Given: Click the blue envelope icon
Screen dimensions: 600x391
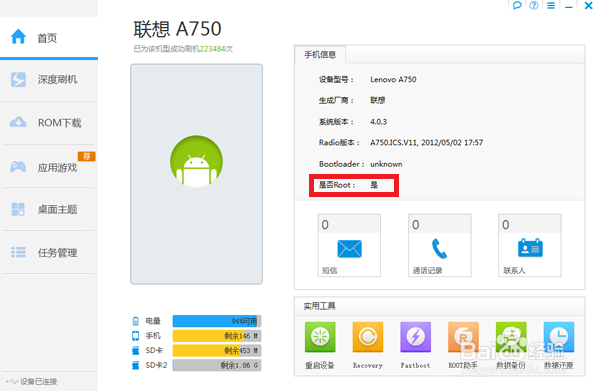Looking at the screenshot, I should click(349, 249).
